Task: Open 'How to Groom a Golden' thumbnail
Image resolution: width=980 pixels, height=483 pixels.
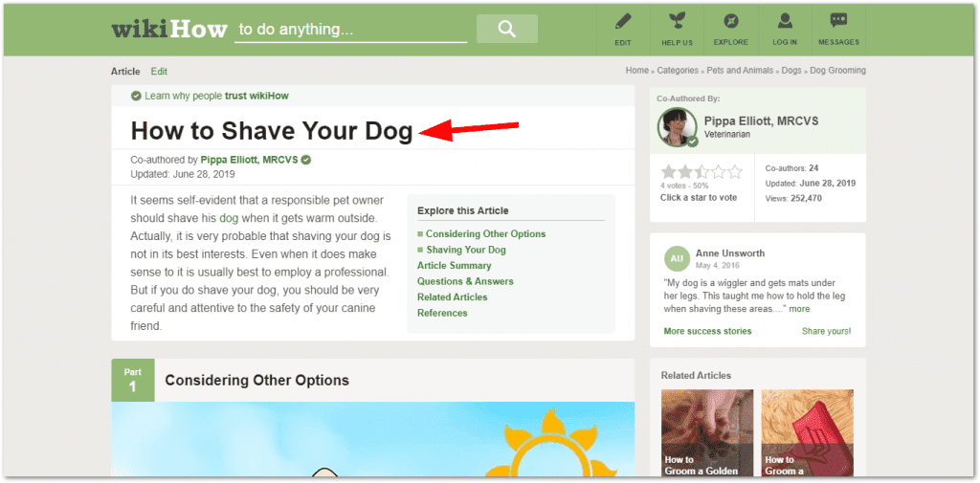Action: 707,433
